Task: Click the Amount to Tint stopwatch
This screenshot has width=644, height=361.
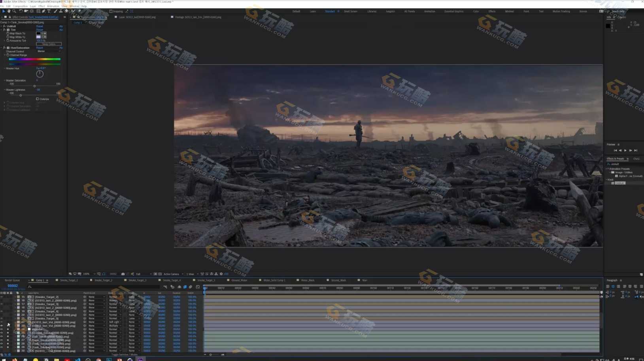Action: (x=8, y=40)
